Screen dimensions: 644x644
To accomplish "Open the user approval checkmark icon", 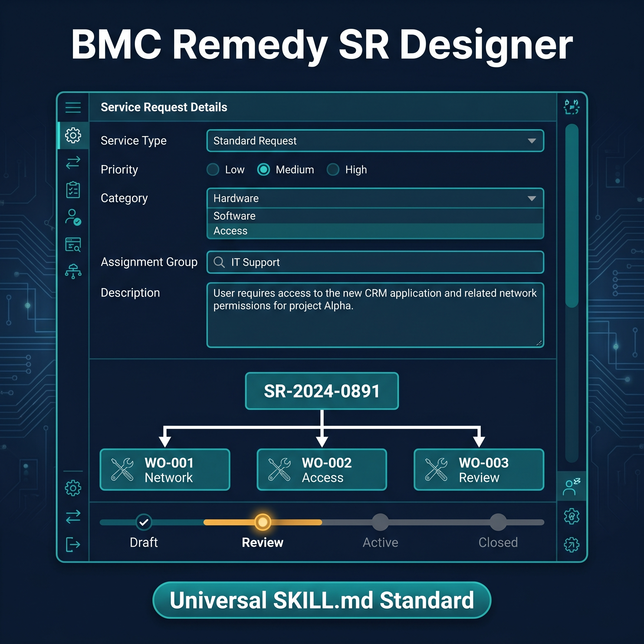I will (x=73, y=218).
